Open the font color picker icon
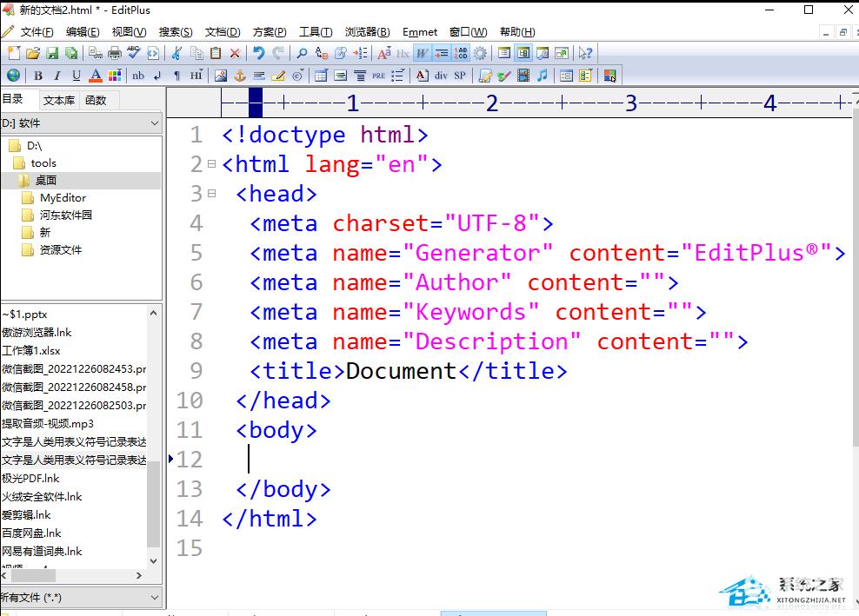This screenshot has width=859, height=616. [95, 76]
